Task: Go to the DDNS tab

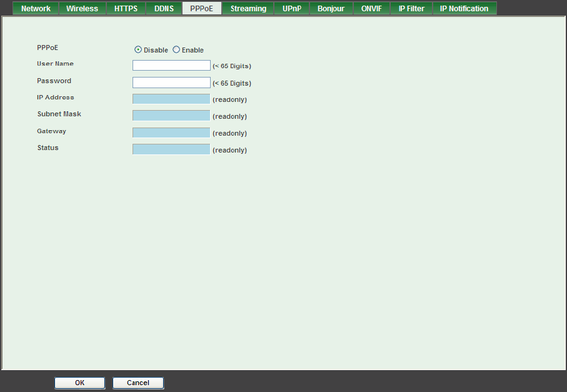Action: click(x=164, y=8)
